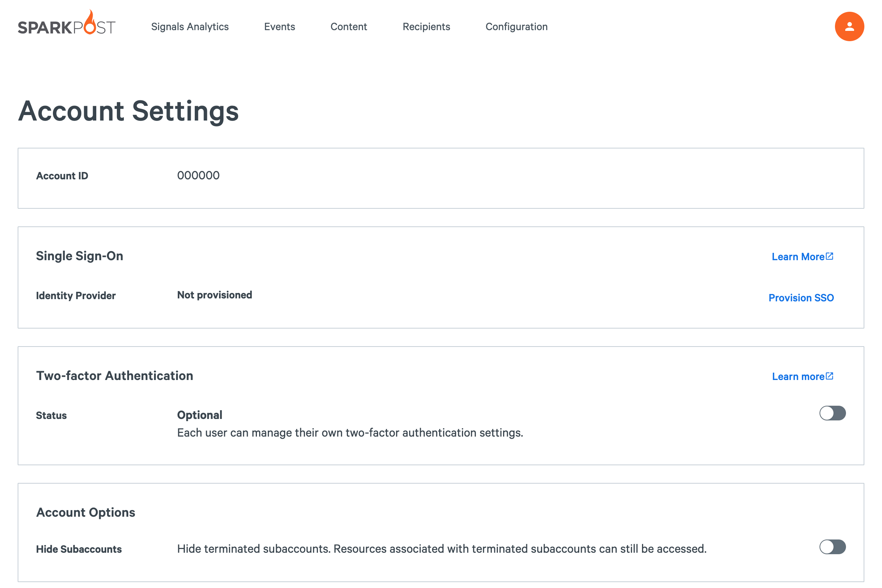Viewport: 882px width, 588px height.
Task: Click 'Each user can manage their own' description
Action: pos(350,433)
